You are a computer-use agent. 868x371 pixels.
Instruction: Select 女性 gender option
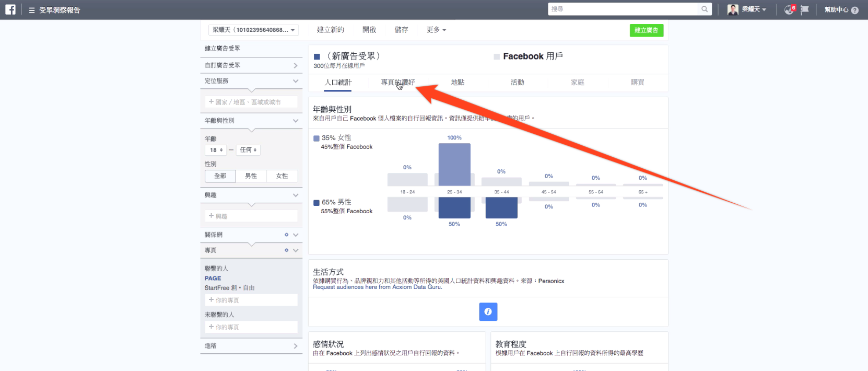(x=282, y=176)
